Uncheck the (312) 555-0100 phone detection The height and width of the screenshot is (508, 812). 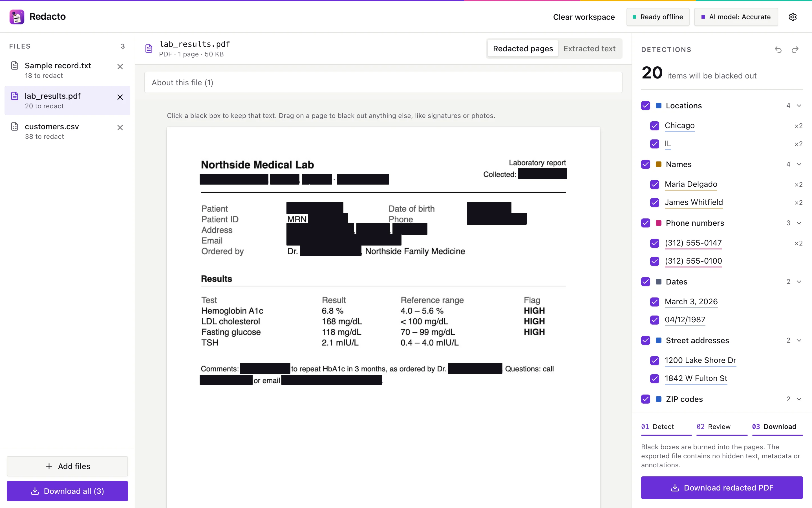click(x=655, y=261)
